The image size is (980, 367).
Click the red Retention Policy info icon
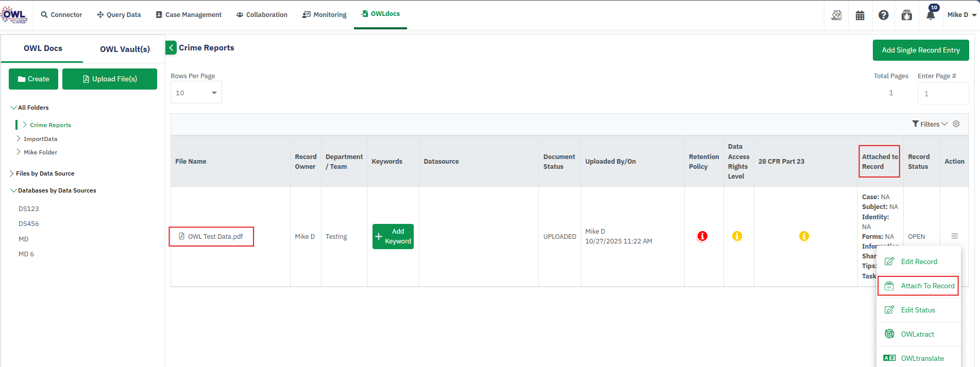click(x=702, y=236)
